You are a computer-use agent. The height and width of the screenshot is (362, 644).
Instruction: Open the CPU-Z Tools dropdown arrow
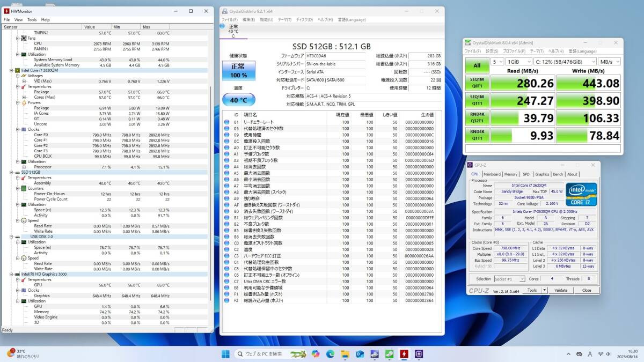pyautogui.click(x=544, y=290)
